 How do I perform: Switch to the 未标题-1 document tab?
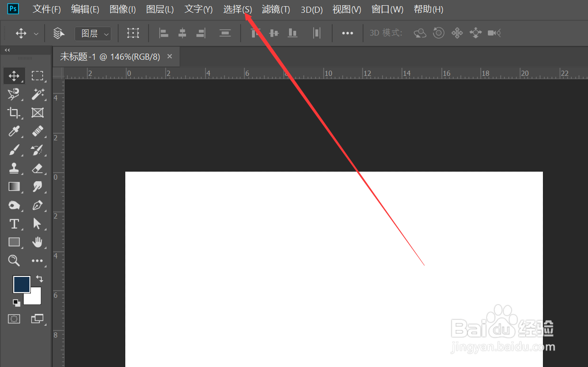pos(110,57)
